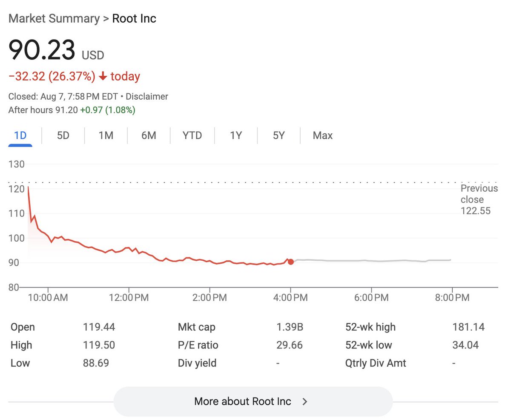The image size is (511, 420).
Task: Click the Root Inc breadcrumb title
Action: (134, 19)
